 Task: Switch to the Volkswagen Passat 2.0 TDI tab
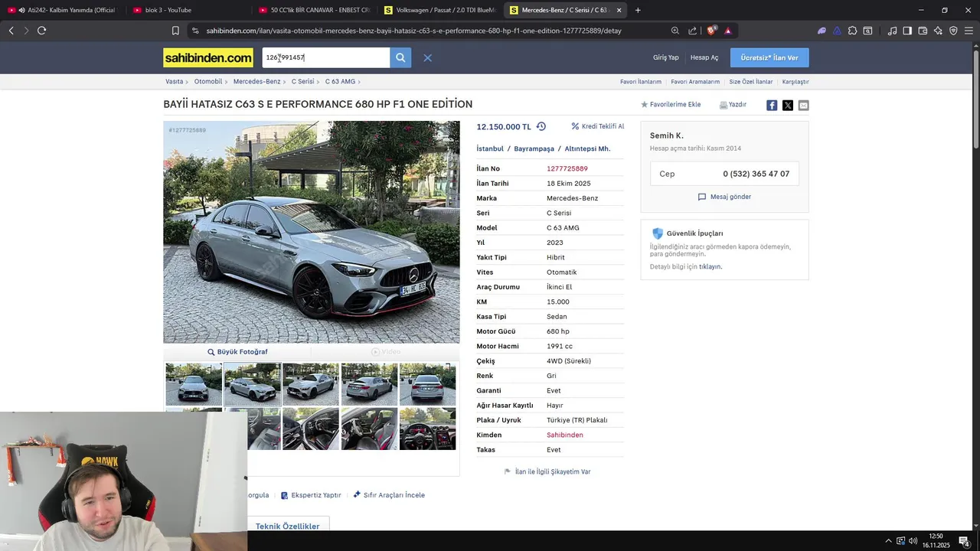click(x=439, y=10)
